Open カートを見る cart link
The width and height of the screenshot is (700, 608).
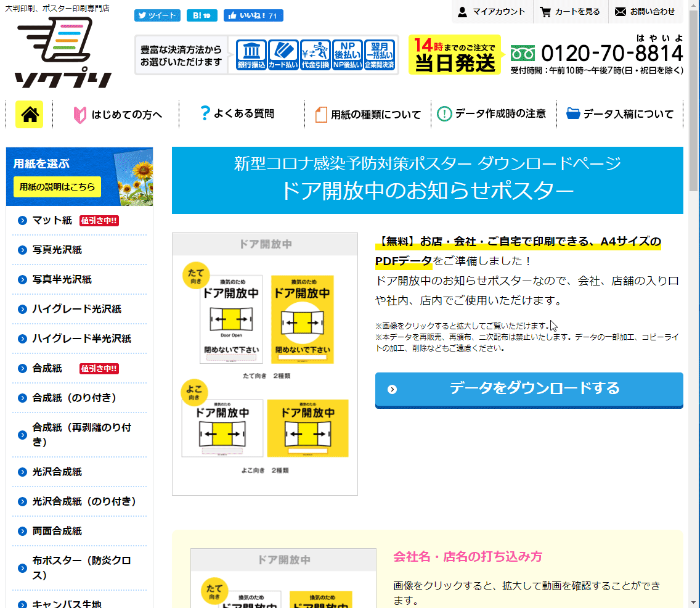pyautogui.click(x=570, y=12)
